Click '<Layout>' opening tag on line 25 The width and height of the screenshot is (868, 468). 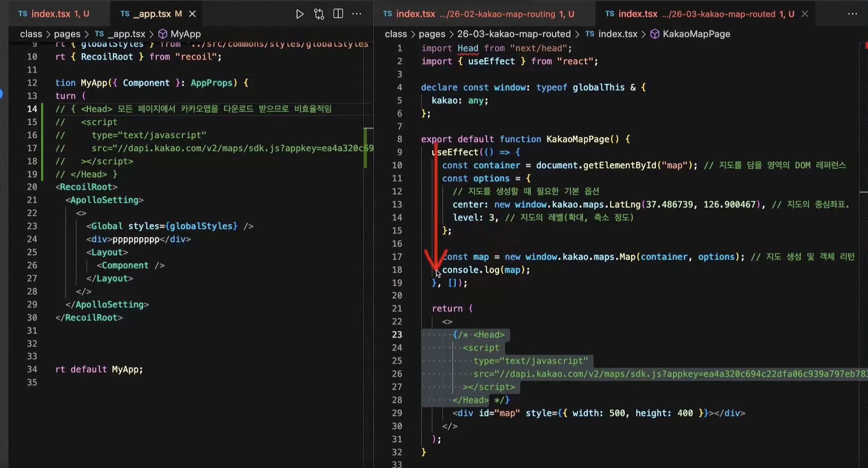click(107, 252)
